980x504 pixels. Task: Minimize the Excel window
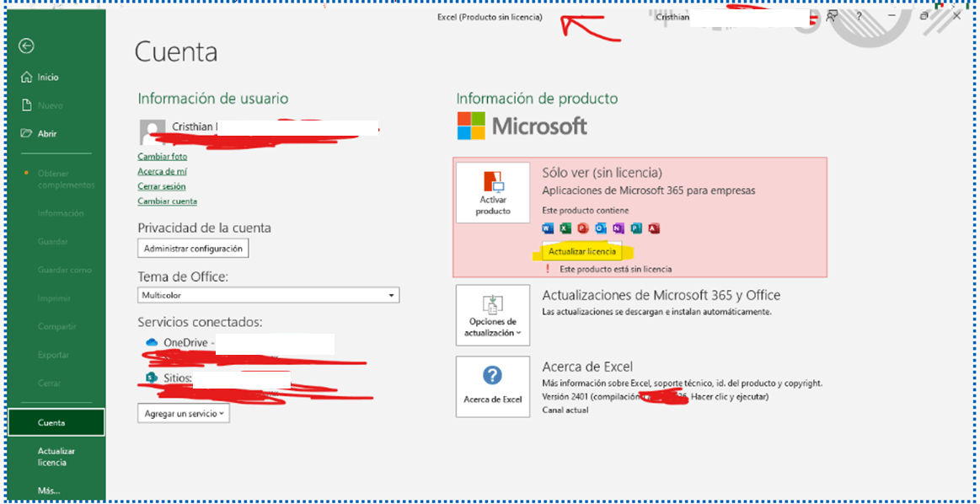[892, 17]
